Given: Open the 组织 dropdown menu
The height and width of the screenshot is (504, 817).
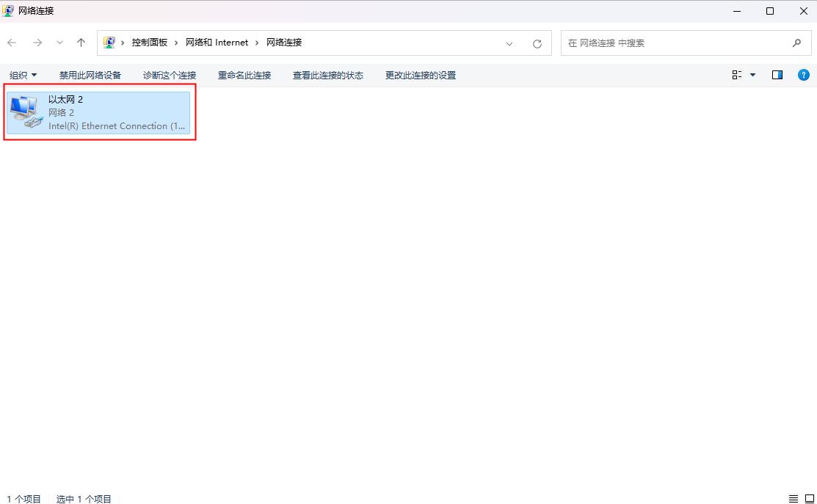Looking at the screenshot, I should click(23, 74).
